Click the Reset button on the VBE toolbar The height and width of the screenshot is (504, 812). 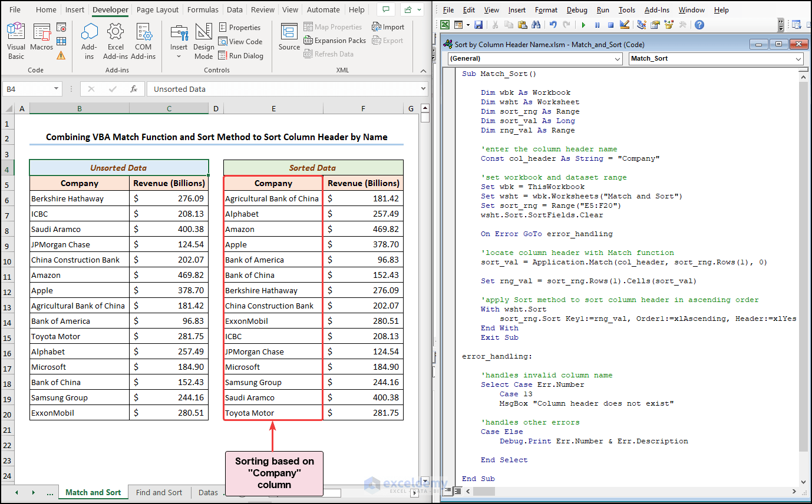click(x=610, y=25)
